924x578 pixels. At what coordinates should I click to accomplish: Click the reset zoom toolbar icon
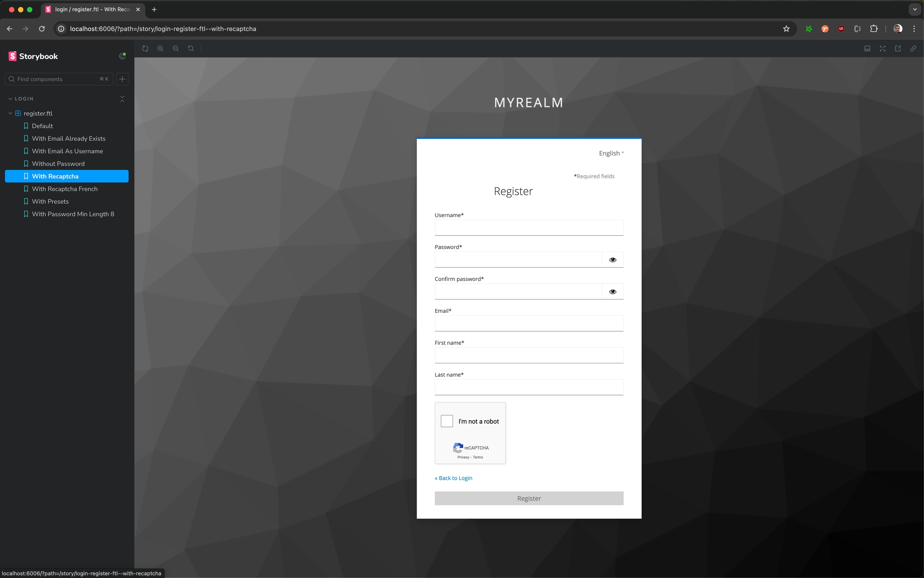[191, 49]
